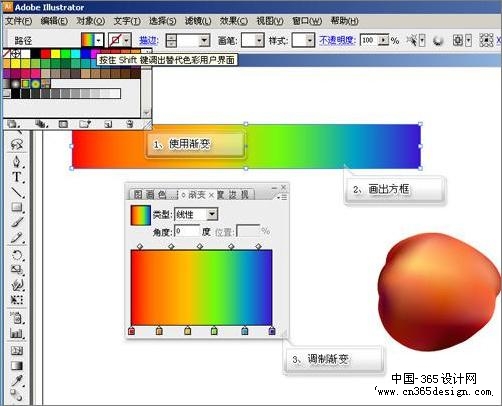Screen dimensions: 502x406
Task: Select the None swatch with red slash
Action: coord(6,53)
